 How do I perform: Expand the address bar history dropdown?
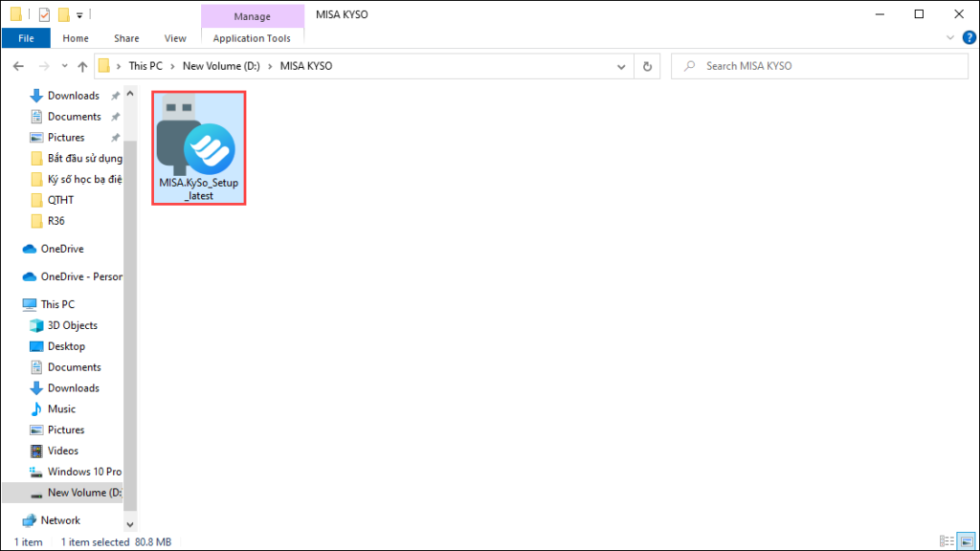(x=621, y=66)
